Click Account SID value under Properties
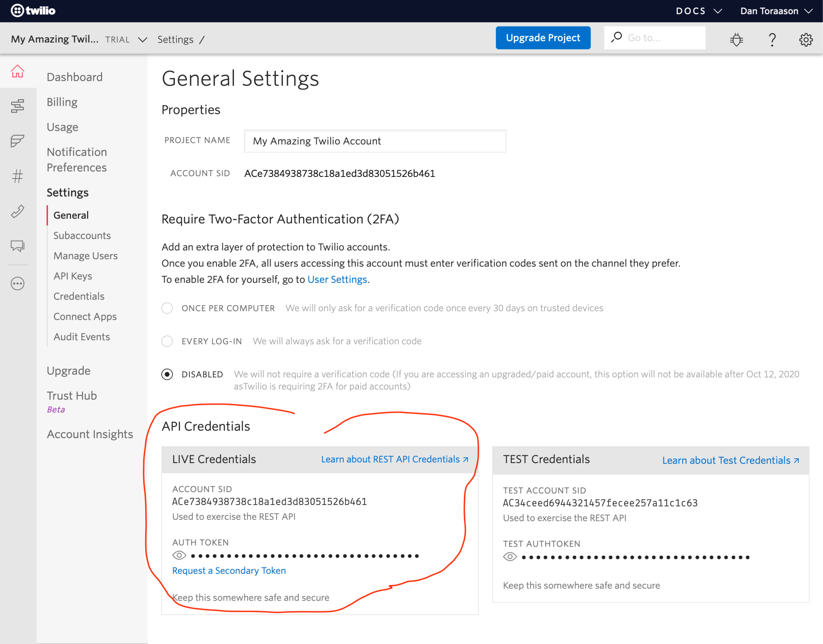Image resolution: width=823 pixels, height=644 pixels. click(340, 173)
